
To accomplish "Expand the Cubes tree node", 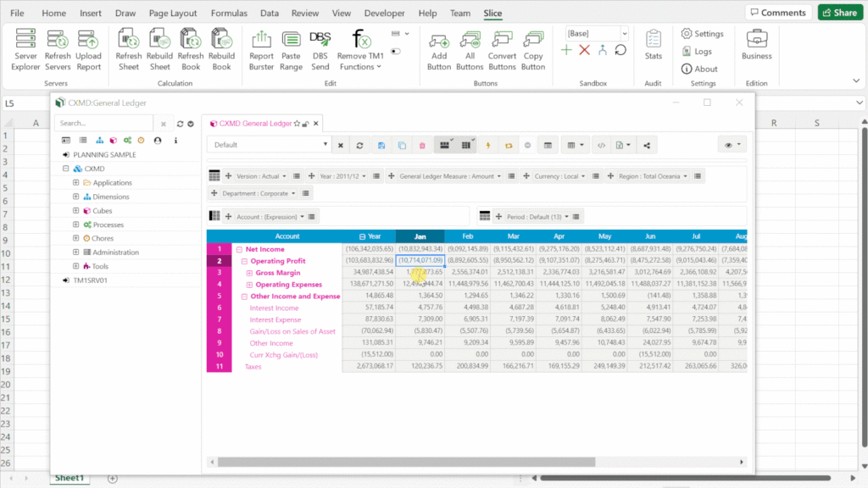I will [76, 211].
